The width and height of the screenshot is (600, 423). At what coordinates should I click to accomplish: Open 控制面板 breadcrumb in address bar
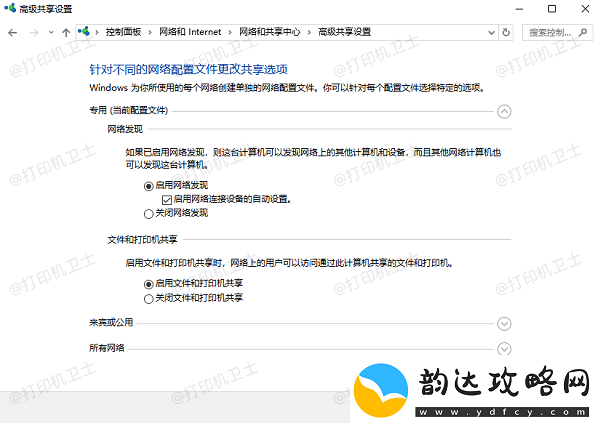[124, 32]
